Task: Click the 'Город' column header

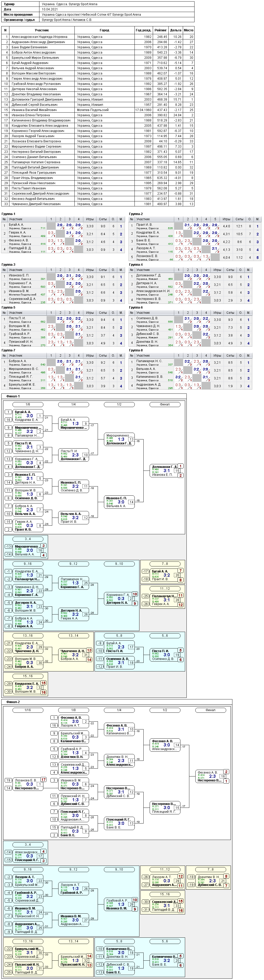Action: click(x=104, y=30)
